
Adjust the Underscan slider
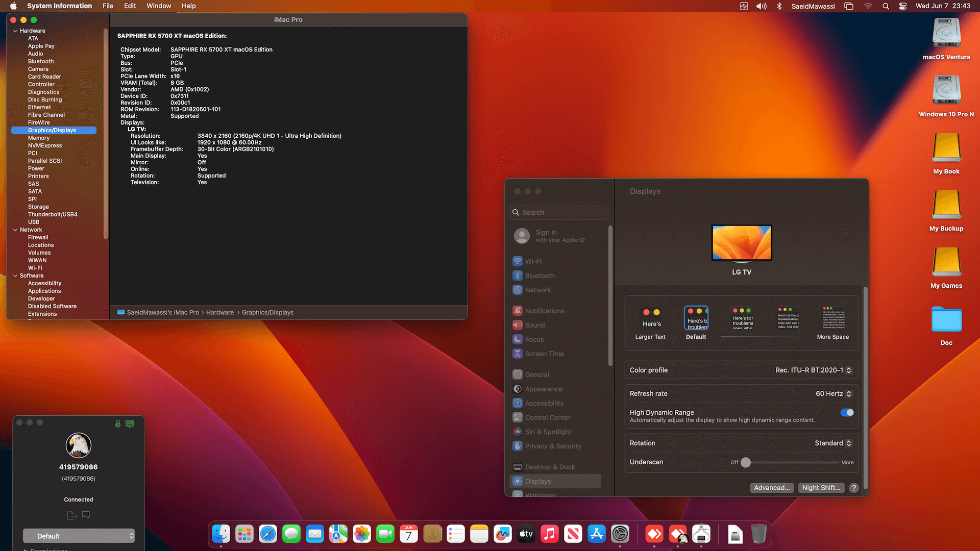pos(746,462)
